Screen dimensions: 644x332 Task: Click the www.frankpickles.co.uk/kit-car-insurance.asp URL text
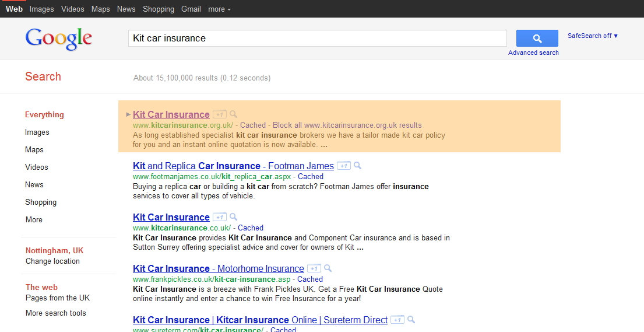[212, 279]
